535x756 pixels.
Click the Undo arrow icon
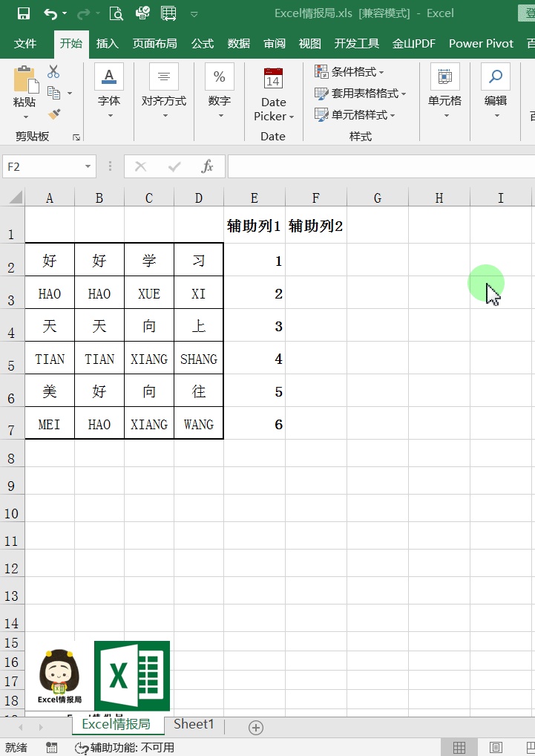coord(50,13)
